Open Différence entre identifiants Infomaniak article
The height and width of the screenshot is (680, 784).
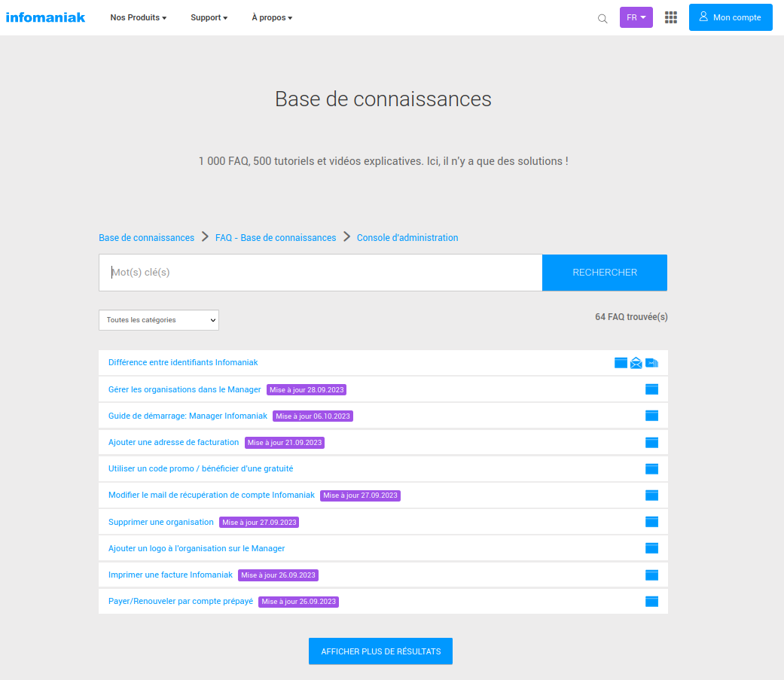[x=183, y=362]
